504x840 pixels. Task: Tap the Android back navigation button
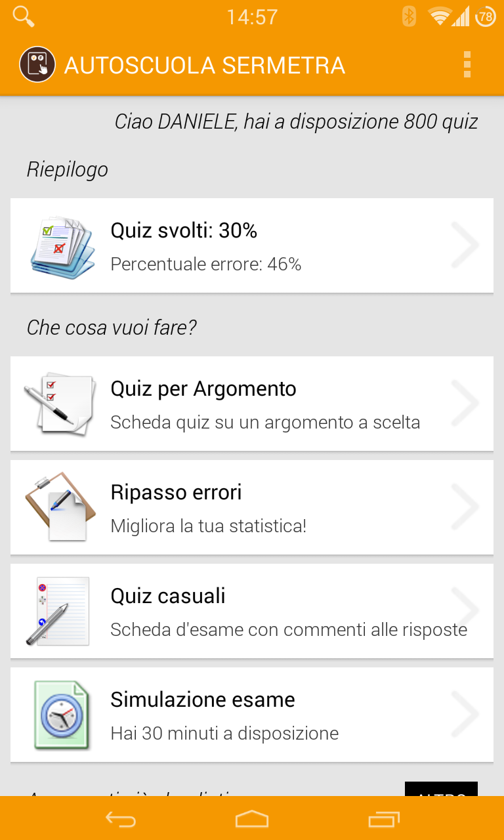121,818
